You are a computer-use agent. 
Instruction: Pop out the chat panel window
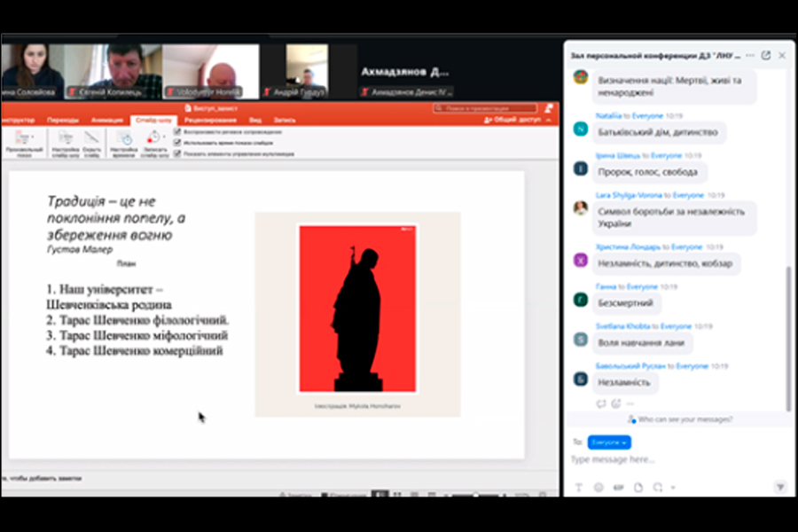coord(766,56)
